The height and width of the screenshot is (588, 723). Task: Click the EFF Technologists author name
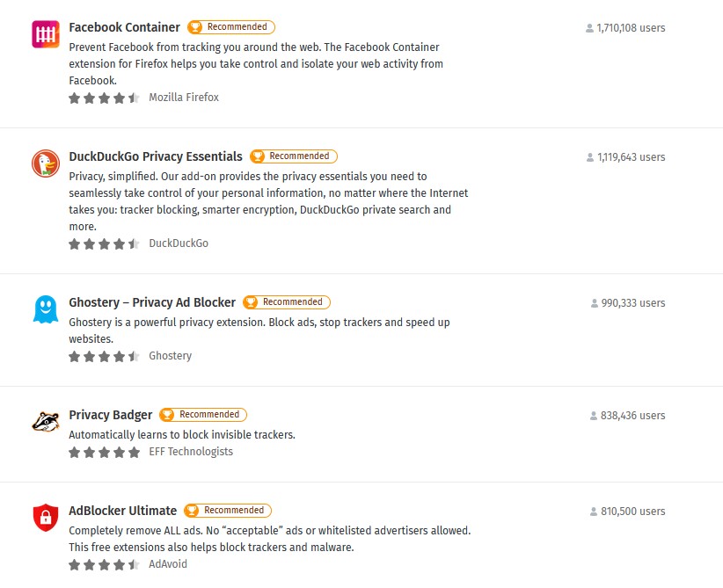191,452
